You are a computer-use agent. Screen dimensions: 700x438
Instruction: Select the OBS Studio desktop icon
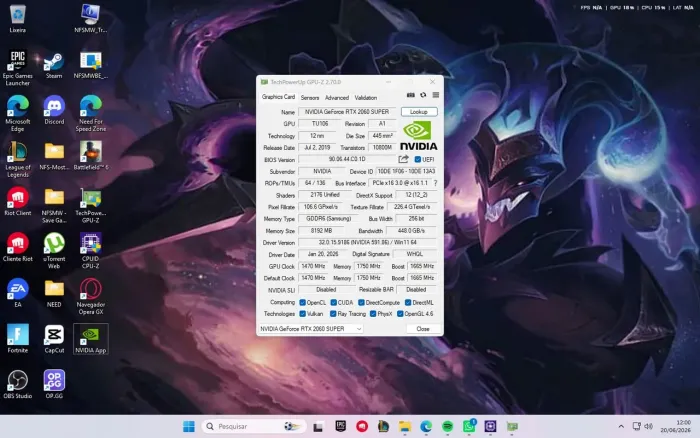[x=17, y=384]
